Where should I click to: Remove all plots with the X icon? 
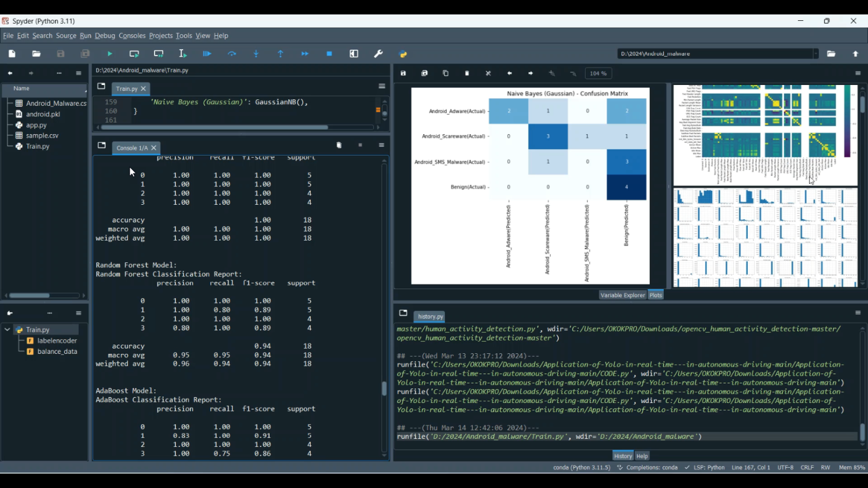[488, 73]
